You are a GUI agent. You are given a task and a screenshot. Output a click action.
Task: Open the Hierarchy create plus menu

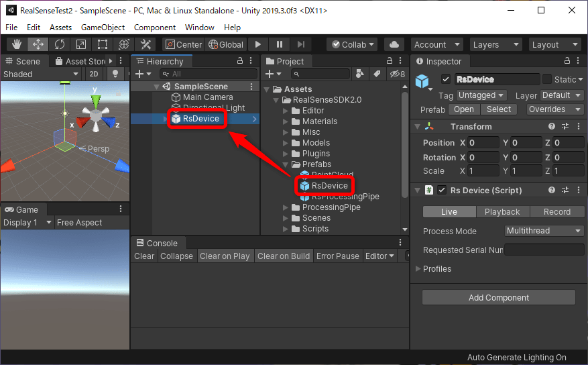click(143, 74)
